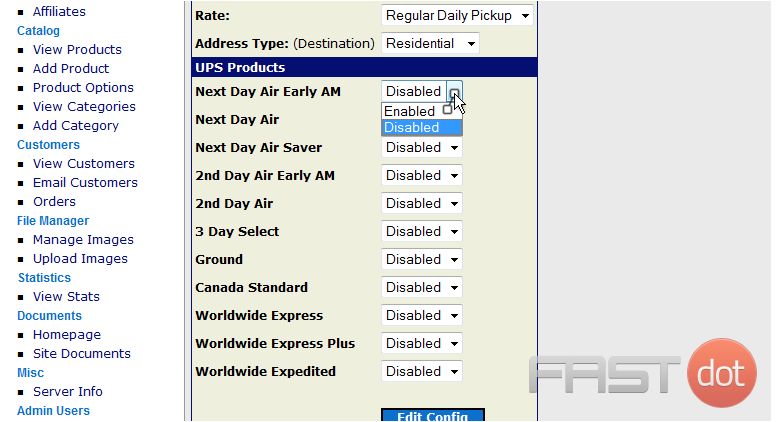The width and height of the screenshot is (776, 422).
Task: Open the Address Type dropdown
Action: pos(430,44)
